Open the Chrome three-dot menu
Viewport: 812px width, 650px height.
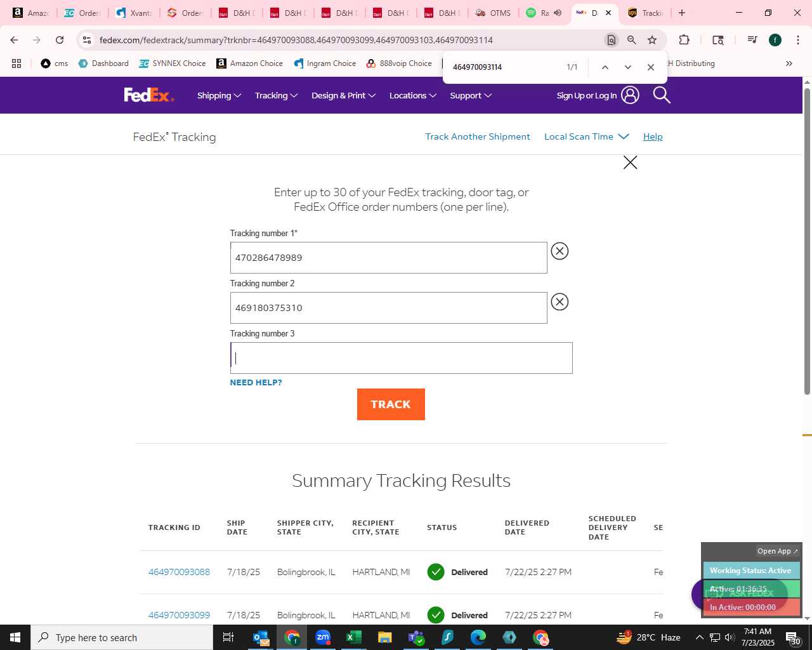pyautogui.click(x=798, y=40)
